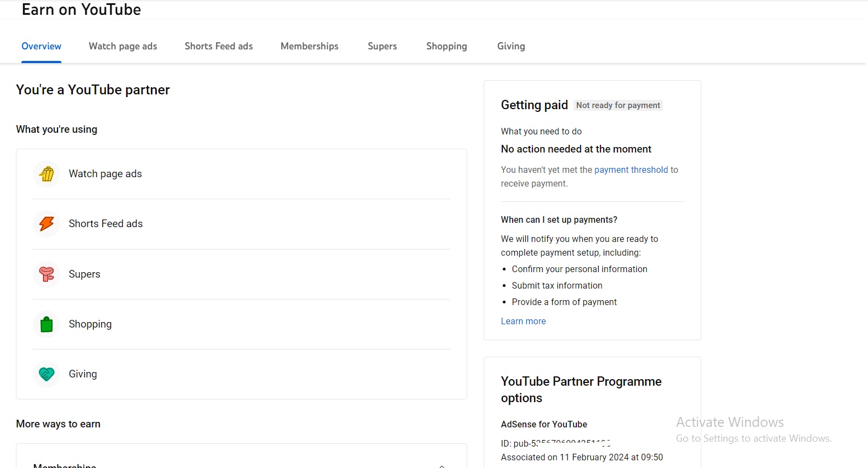
Task: Click the teal heart Giving icon
Action: click(x=47, y=374)
